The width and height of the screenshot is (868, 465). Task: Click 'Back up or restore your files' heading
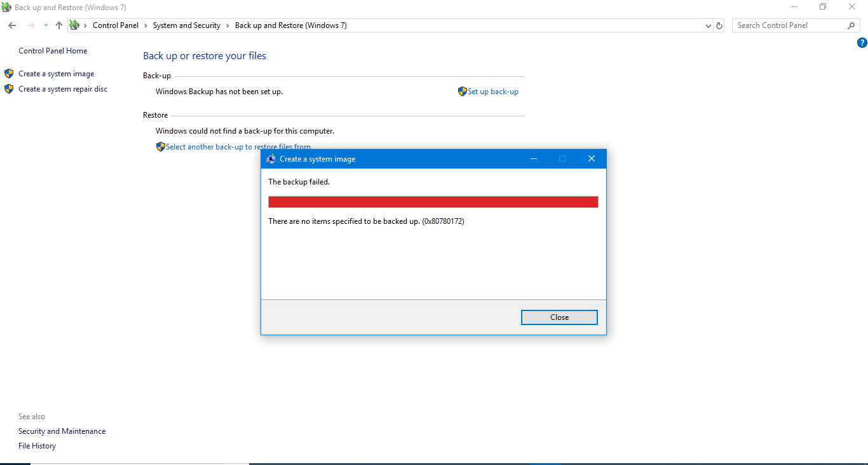(x=205, y=56)
